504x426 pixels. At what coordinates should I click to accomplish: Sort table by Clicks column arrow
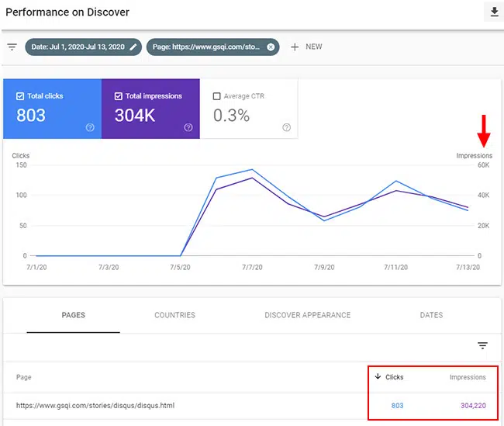tap(378, 377)
